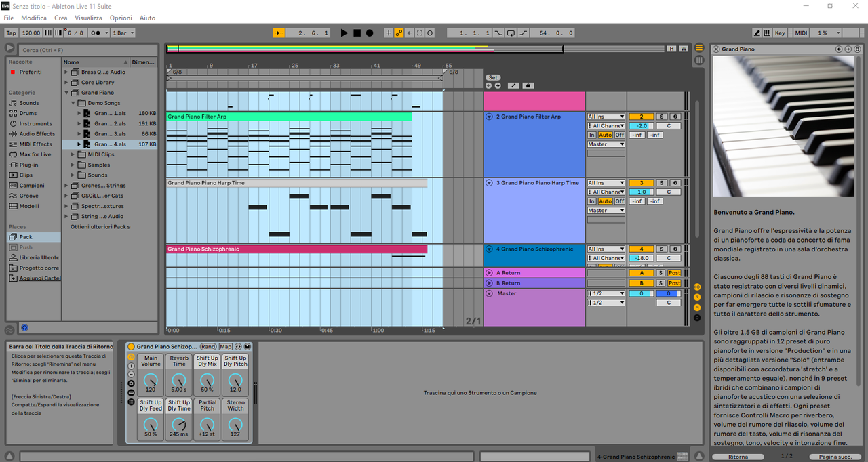The height and width of the screenshot is (462, 868).
Task: Toggle the MIDI Map Mode switch
Action: (801, 33)
